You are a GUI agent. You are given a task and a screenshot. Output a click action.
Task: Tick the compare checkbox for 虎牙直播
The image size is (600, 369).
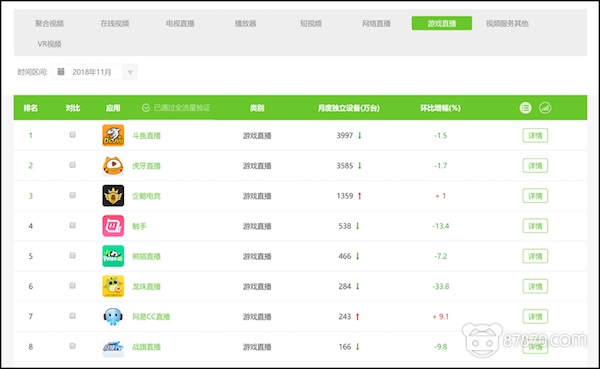[x=72, y=165]
